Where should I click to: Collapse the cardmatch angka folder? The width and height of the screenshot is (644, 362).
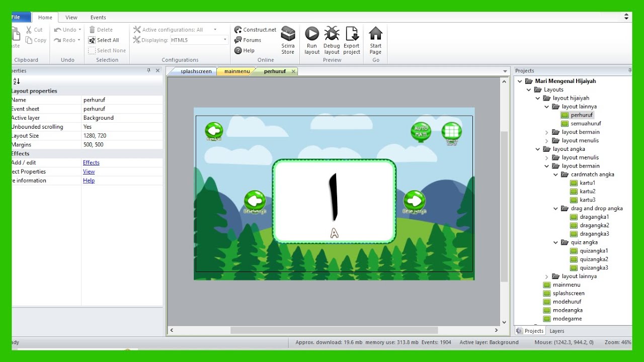(556, 174)
